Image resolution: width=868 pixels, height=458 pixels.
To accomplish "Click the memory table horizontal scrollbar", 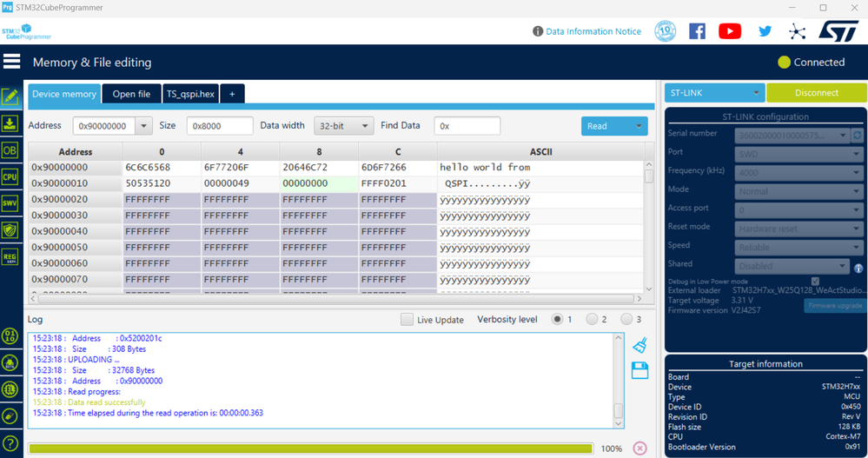I will tap(335, 298).
